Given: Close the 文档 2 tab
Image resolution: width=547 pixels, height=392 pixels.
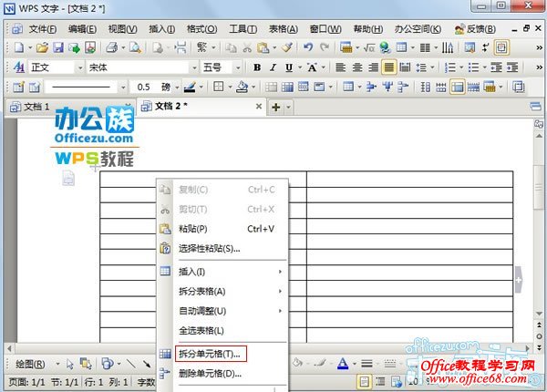Looking at the screenshot, I should coord(259,107).
